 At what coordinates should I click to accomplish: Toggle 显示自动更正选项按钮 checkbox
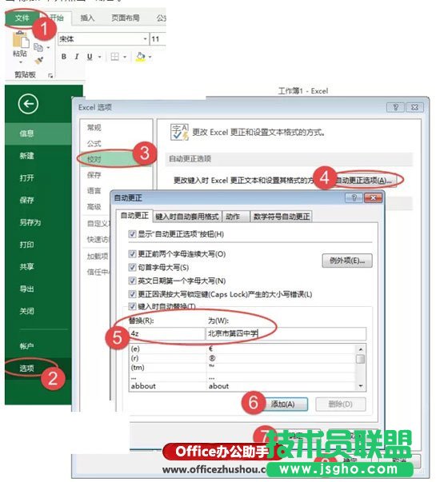pos(132,234)
